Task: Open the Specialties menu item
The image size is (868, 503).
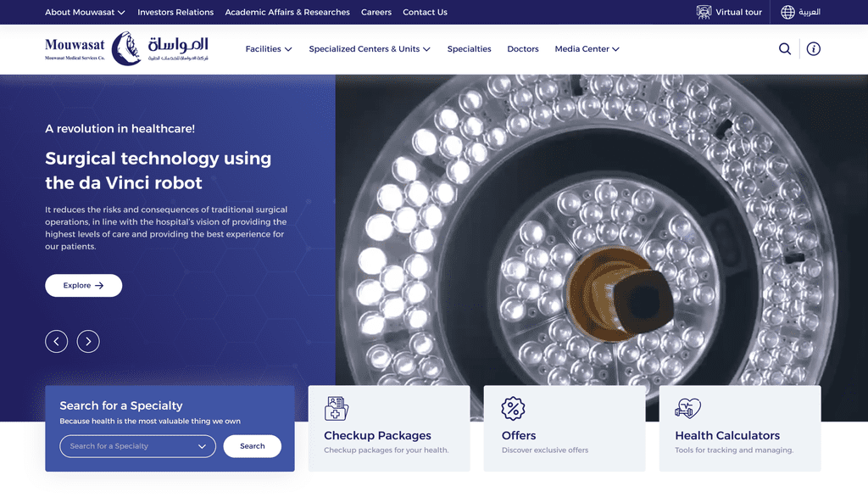Action: click(469, 48)
